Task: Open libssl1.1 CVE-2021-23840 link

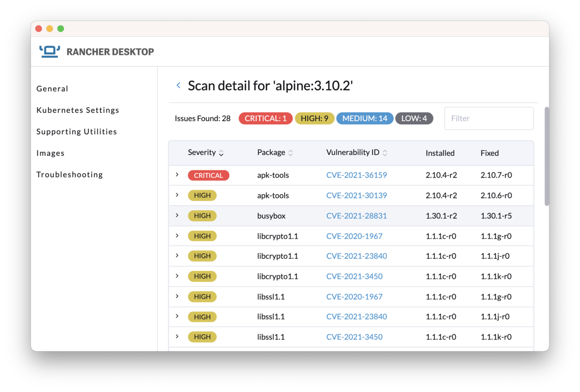Action: (x=357, y=317)
